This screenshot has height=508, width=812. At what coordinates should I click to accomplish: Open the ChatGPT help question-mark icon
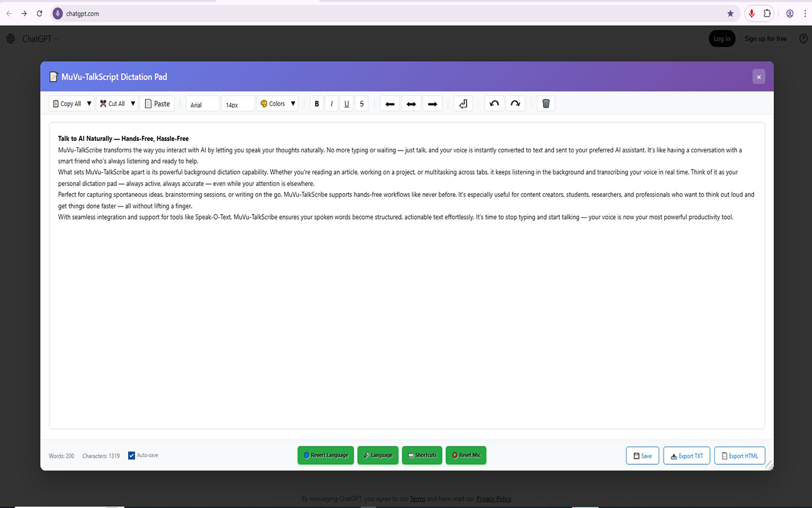point(803,39)
